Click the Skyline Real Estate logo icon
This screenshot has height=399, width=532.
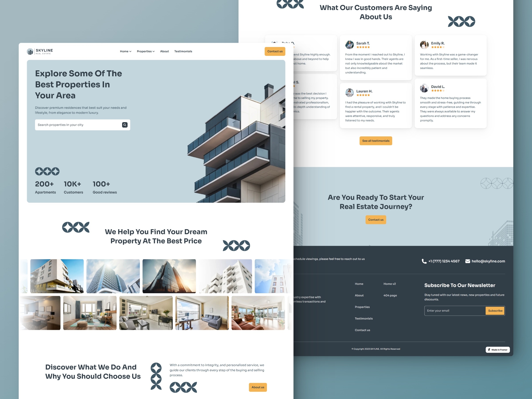click(30, 51)
